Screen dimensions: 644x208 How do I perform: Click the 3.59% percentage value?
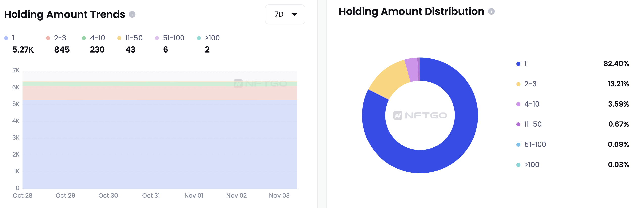pyautogui.click(x=618, y=104)
